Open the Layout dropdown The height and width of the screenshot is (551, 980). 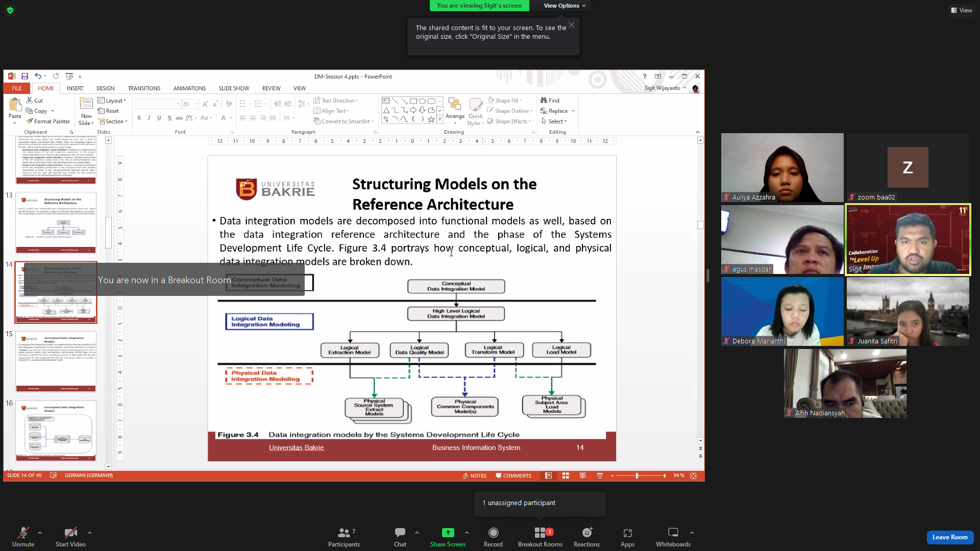(x=112, y=101)
